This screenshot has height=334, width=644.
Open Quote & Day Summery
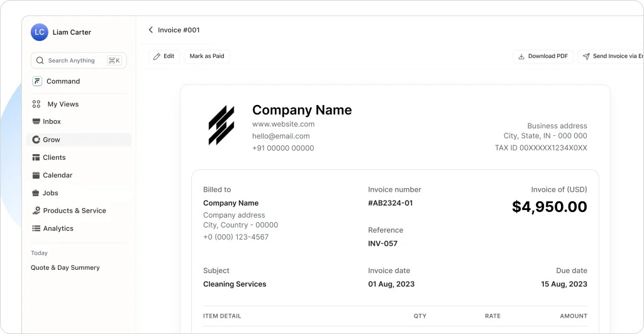click(x=65, y=267)
